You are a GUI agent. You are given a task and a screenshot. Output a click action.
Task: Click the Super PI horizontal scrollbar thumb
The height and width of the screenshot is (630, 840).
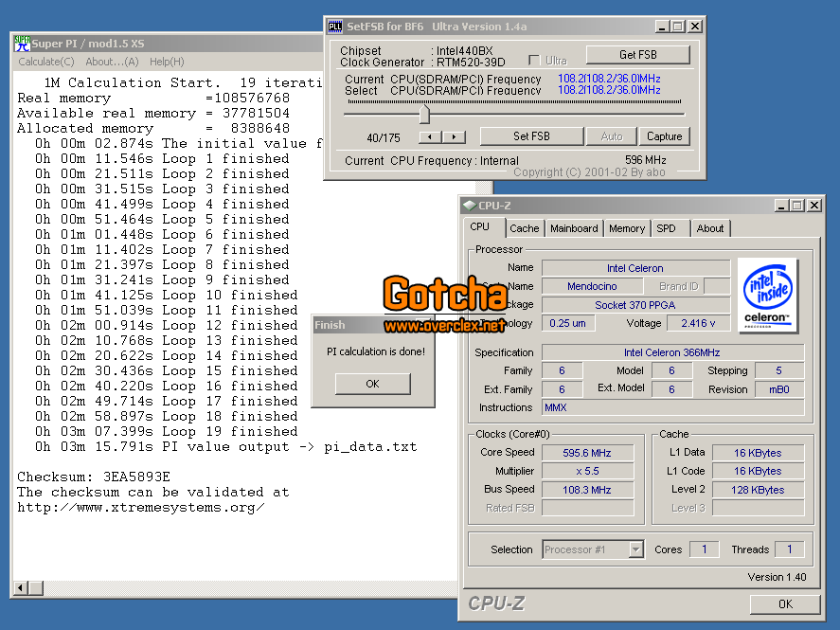pos(36,588)
